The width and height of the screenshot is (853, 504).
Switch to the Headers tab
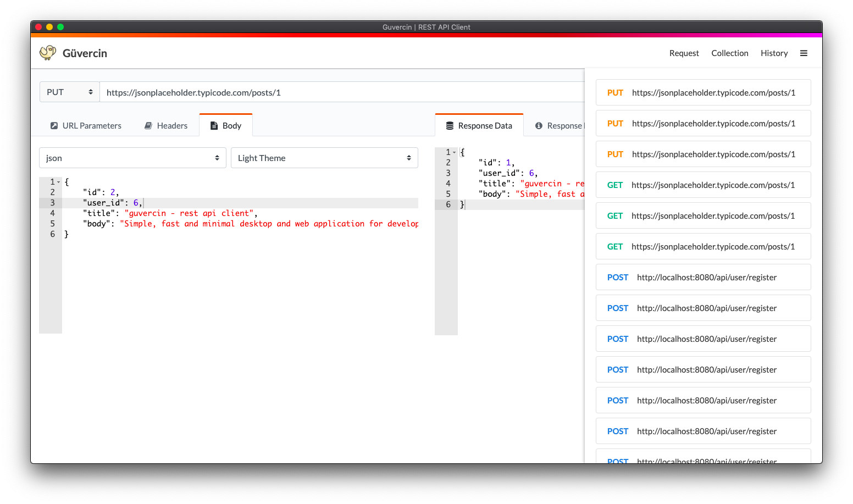166,126
